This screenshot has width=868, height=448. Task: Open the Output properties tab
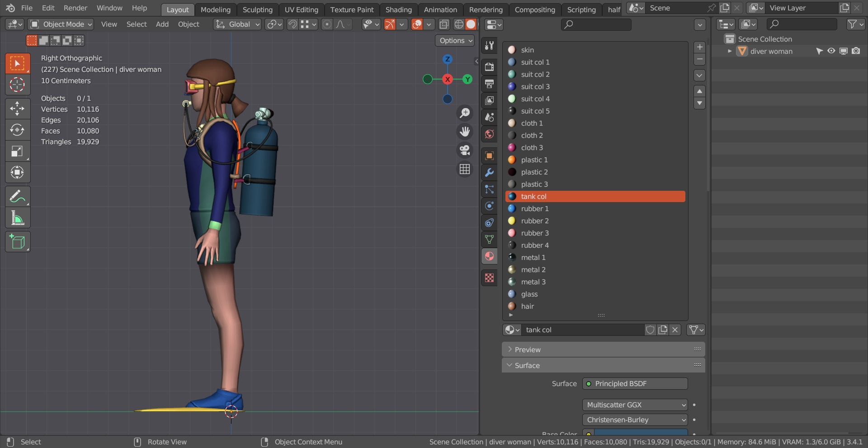489,84
